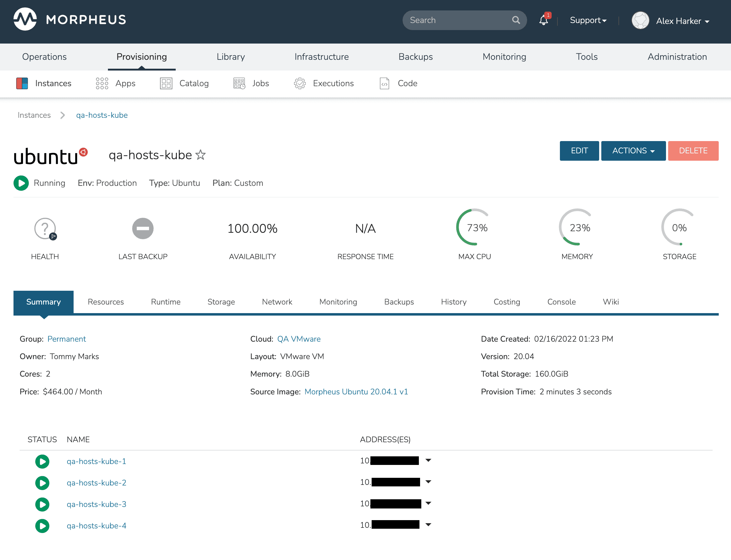Open the Morpheus Ubuntu 20.04.1 v1 link
Viewport: 731px width, 560px height.
click(x=356, y=392)
